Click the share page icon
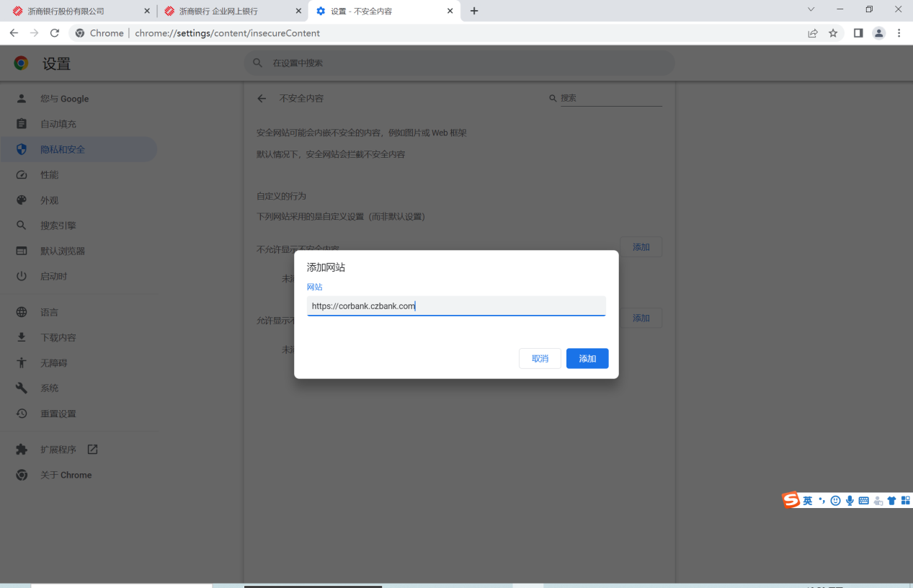The width and height of the screenshot is (913, 588). click(813, 33)
